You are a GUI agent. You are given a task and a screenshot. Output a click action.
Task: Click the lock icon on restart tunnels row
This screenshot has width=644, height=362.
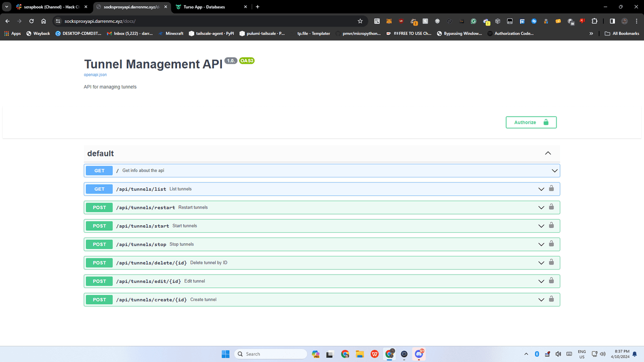coord(551,207)
